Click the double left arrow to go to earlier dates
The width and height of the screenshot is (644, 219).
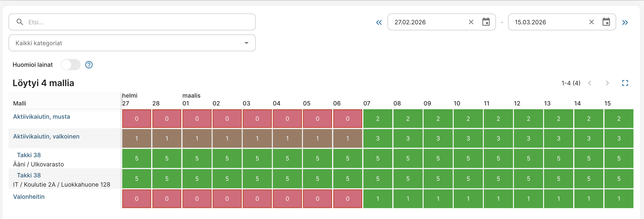379,22
